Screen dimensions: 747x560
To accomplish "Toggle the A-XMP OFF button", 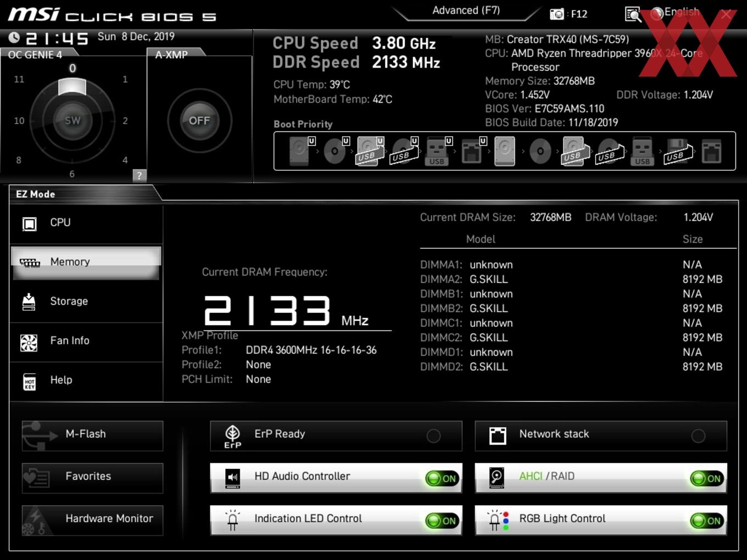I will click(199, 121).
